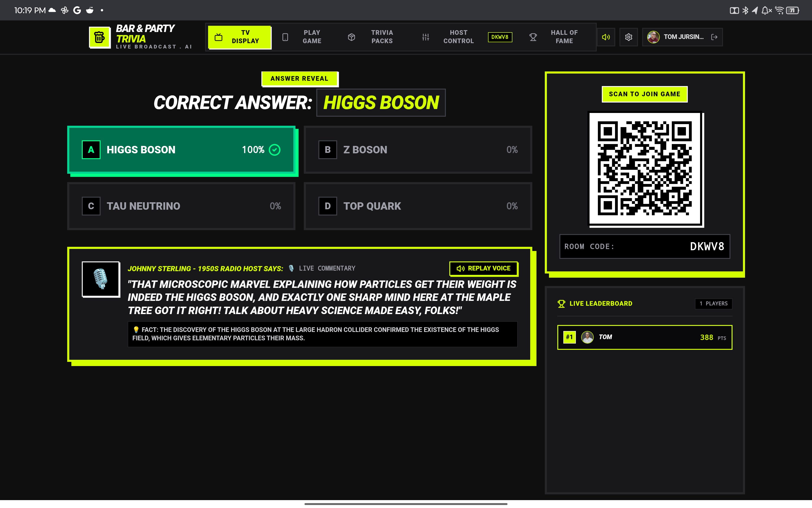
Task: Click the microphone host avatar thumbnail
Action: (101, 279)
